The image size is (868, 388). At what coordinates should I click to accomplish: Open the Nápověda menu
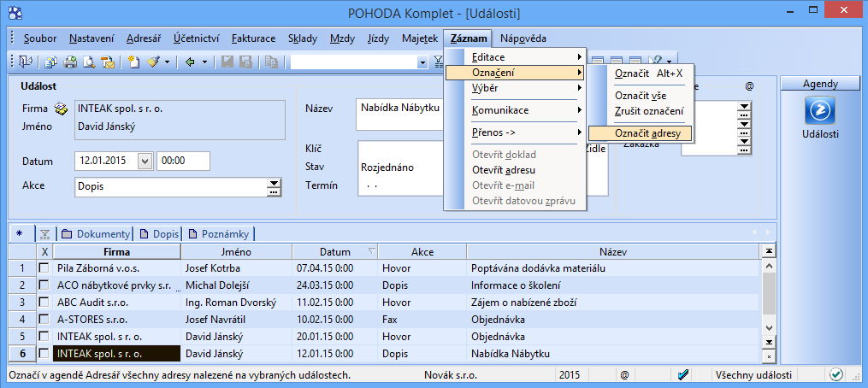(523, 38)
